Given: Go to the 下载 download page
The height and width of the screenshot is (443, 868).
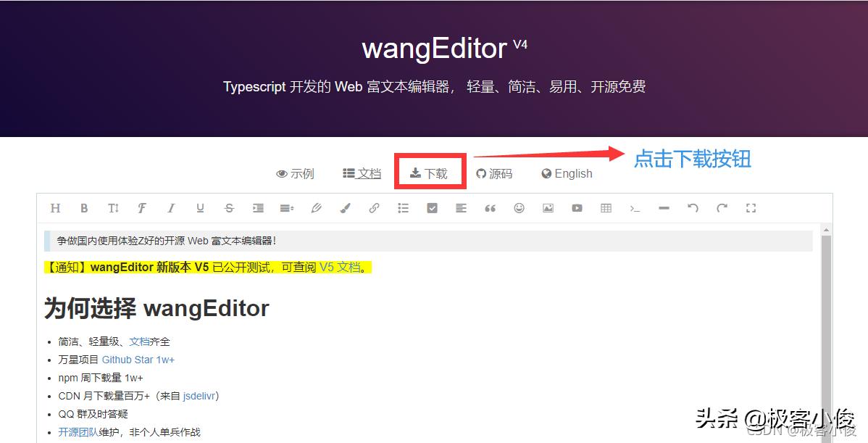Looking at the screenshot, I should tap(429, 174).
